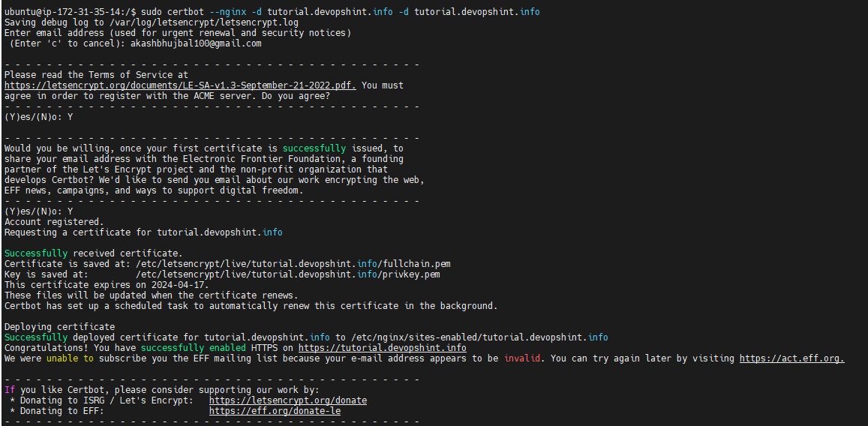The image size is (868, 426).
Task: Click the 'Deploying certificate' line
Action: pos(60,327)
